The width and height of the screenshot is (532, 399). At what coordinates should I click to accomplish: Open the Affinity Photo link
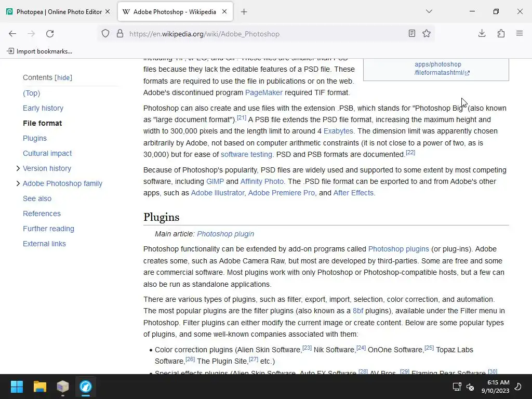[262, 181]
